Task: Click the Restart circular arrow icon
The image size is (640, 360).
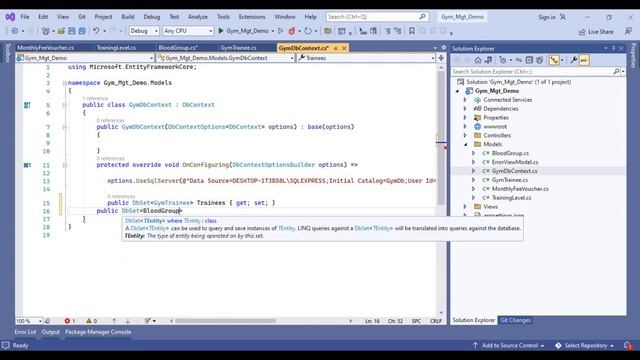Action: coord(308,31)
